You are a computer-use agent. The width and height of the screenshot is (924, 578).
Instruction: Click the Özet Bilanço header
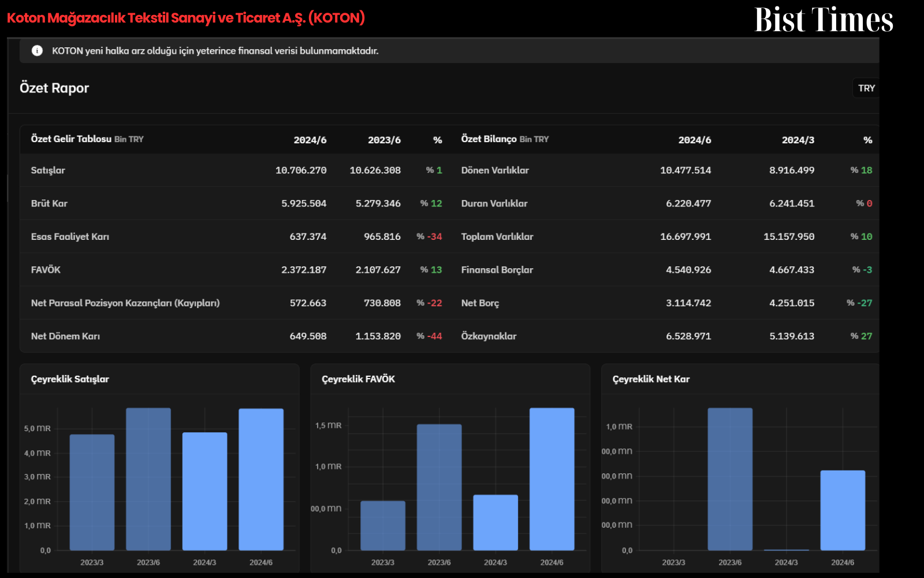coord(489,139)
